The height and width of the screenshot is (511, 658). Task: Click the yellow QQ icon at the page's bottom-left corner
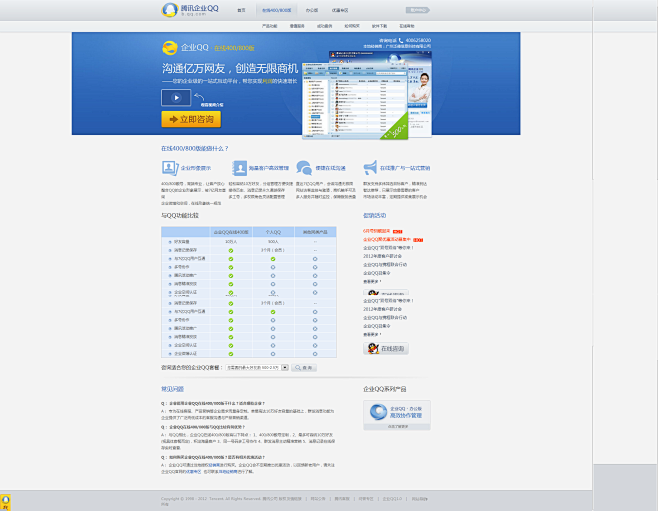pos(5,502)
